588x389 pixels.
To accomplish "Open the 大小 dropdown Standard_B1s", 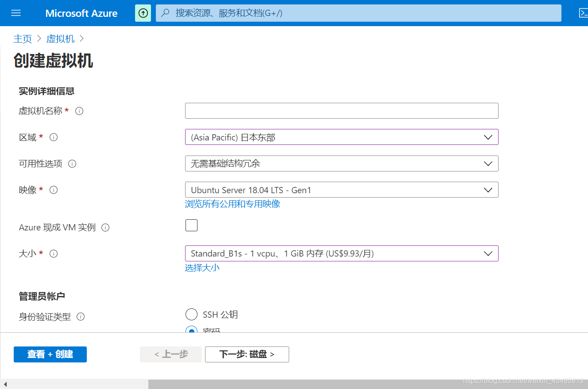I will (342, 253).
